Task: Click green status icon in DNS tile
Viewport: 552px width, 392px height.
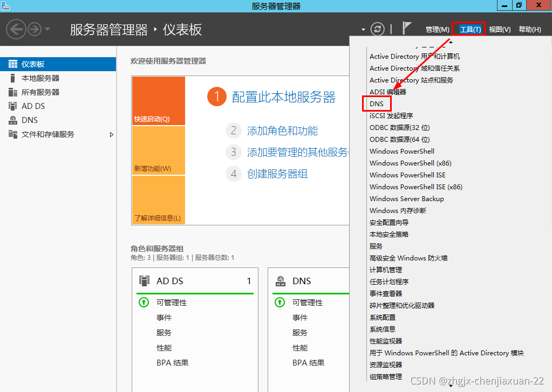Action: point(280,302)
